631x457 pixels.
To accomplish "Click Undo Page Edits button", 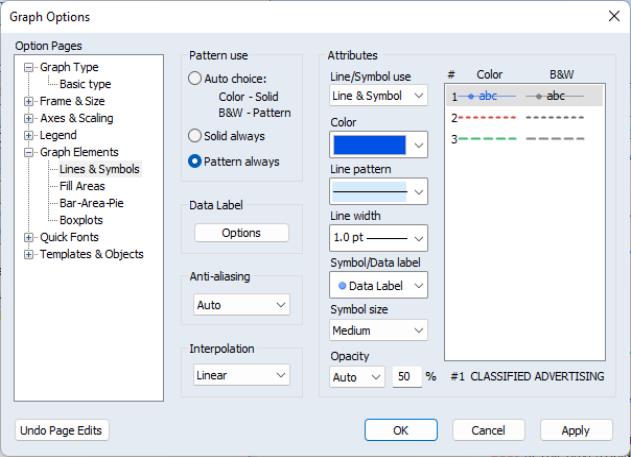I will 62,430.
